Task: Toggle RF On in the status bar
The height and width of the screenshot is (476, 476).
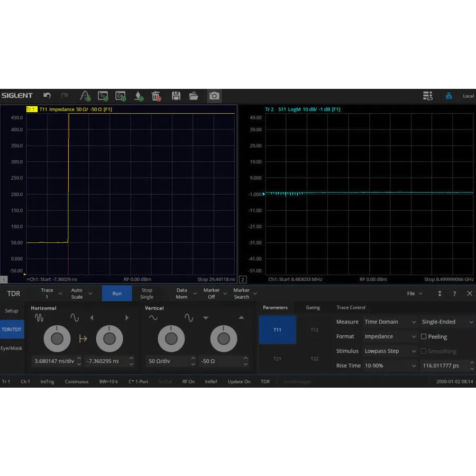Action: pos(188,381)
